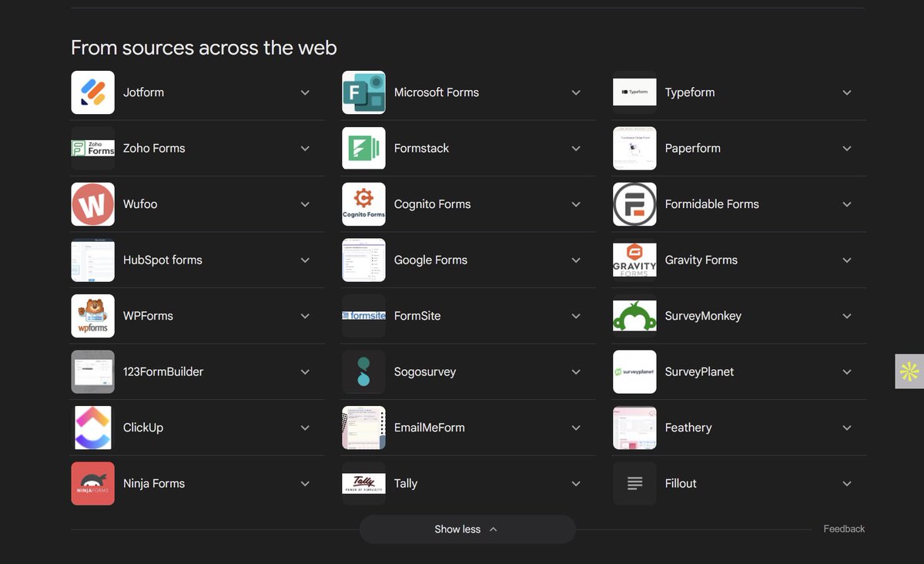Viewport: 924px width, 564px height.
Task: Click the Tally logo icon
Action: [363, 483]
